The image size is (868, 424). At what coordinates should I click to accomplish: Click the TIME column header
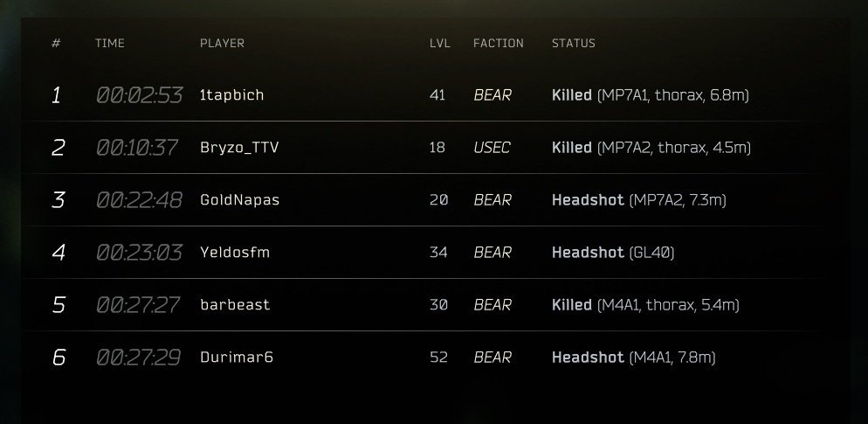pos(110,43)
